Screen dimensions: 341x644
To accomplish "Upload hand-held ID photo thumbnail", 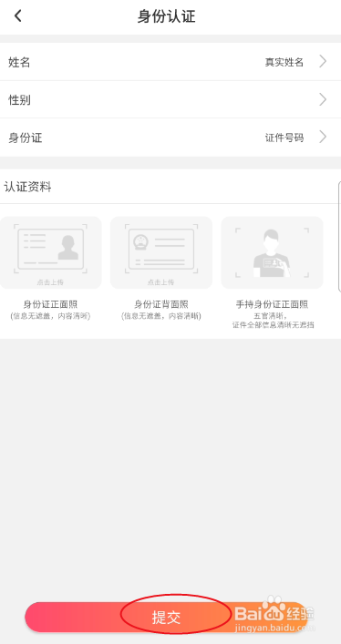I will pos(272,252).
